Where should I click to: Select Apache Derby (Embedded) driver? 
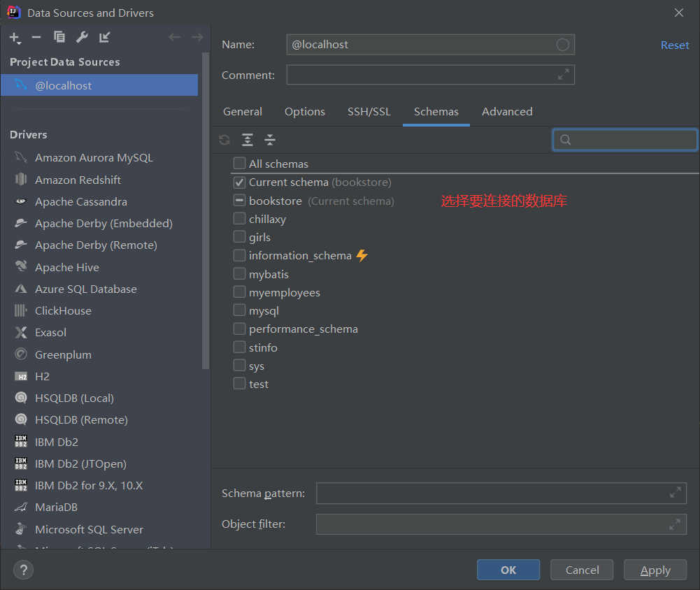tap(102, 223)
